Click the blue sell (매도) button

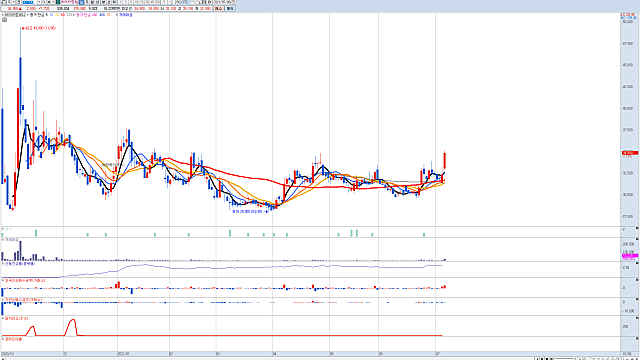point(230,8)
